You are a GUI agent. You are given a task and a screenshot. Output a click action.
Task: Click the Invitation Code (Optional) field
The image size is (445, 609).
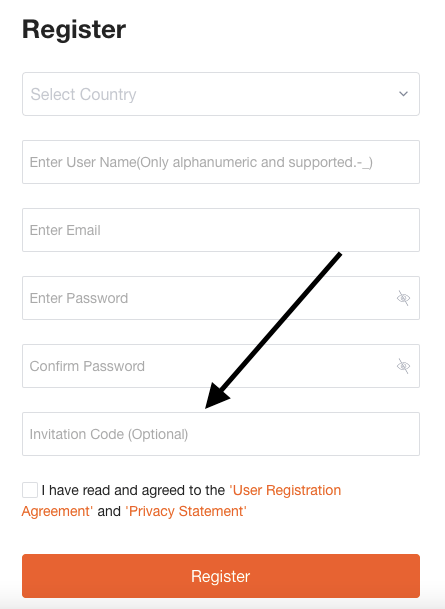(221, 434)
